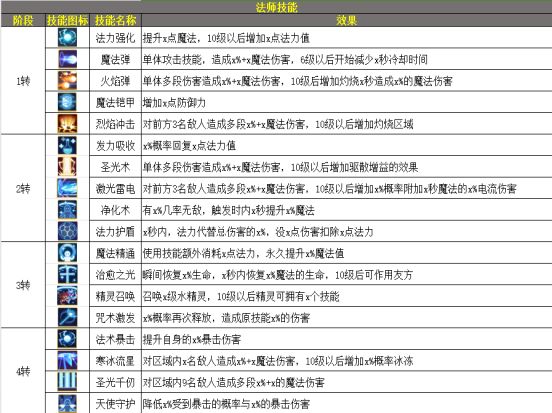552x413 pixels.
Task: Click the 法力强化 skill icon
Action: click(x=67, y=37)
